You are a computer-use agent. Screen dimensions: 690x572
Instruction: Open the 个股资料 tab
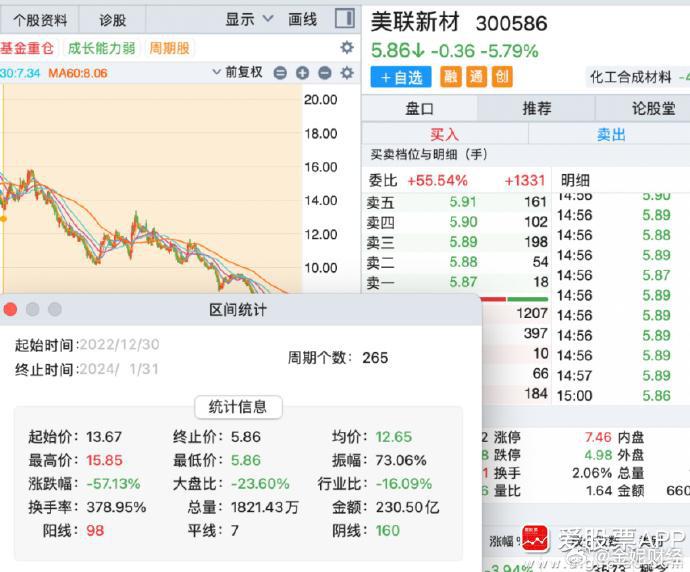click(40, 20)
